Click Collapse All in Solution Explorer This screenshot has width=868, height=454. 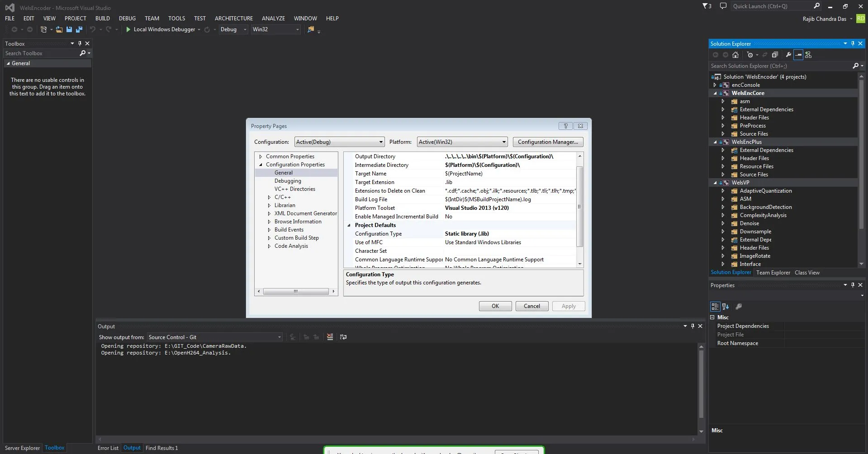pyautogui.click(x=775, y=55)
